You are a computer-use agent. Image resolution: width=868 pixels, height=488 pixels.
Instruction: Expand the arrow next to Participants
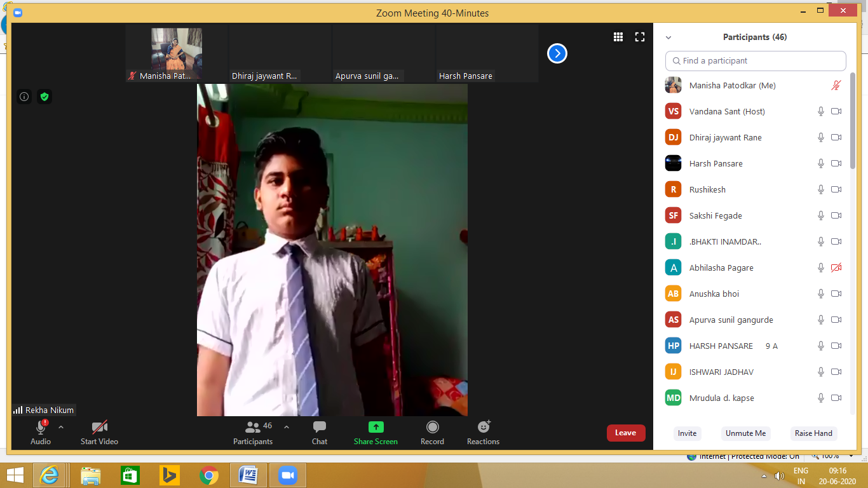click(x=287, y=427)
